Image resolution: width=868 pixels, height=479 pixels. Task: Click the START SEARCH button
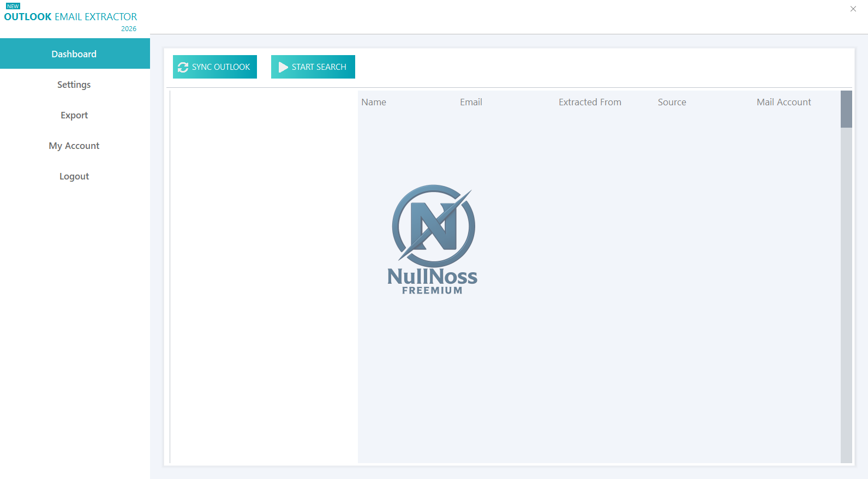pyautogui.click(x=313, y=67)
